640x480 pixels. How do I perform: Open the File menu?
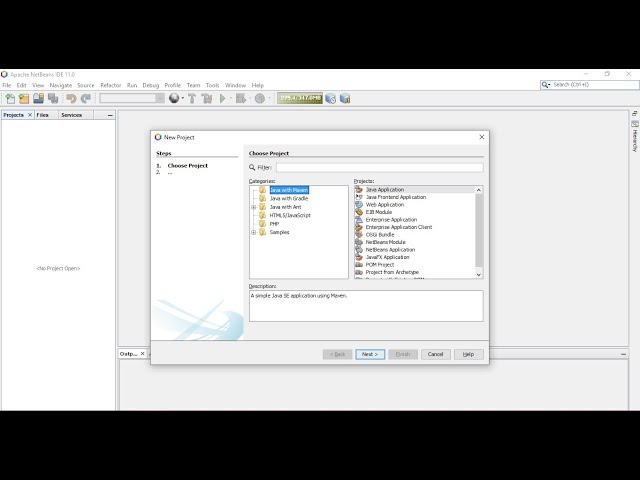(7, 85)
